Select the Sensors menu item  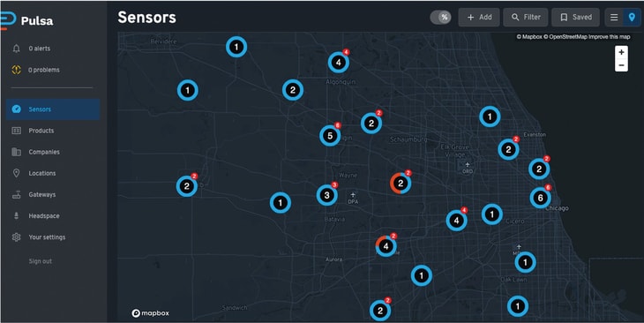(x=53, y=109)
